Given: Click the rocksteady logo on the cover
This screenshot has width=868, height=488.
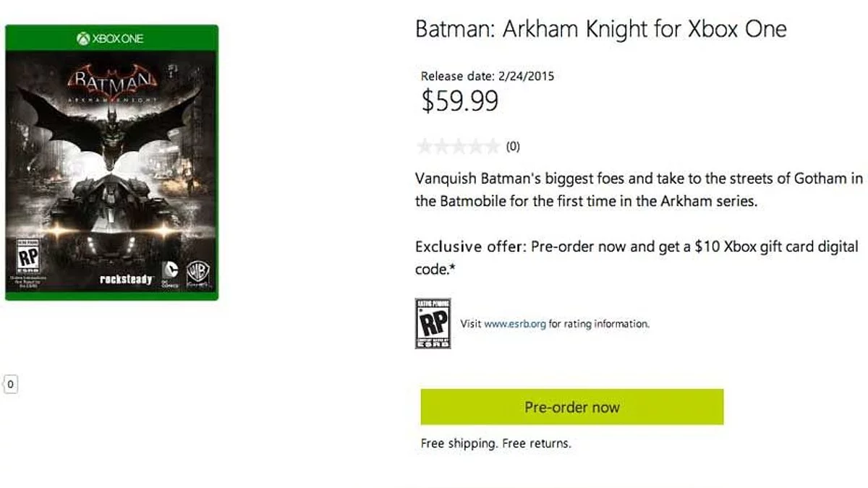Looking at the screenshot, I should coord(124,280).
